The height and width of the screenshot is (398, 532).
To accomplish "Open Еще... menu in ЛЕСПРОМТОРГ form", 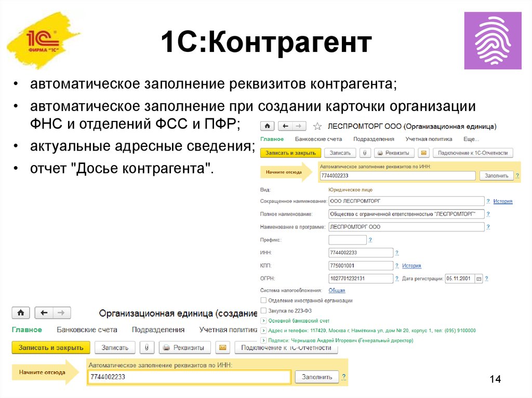I will (x=471, y=139).
